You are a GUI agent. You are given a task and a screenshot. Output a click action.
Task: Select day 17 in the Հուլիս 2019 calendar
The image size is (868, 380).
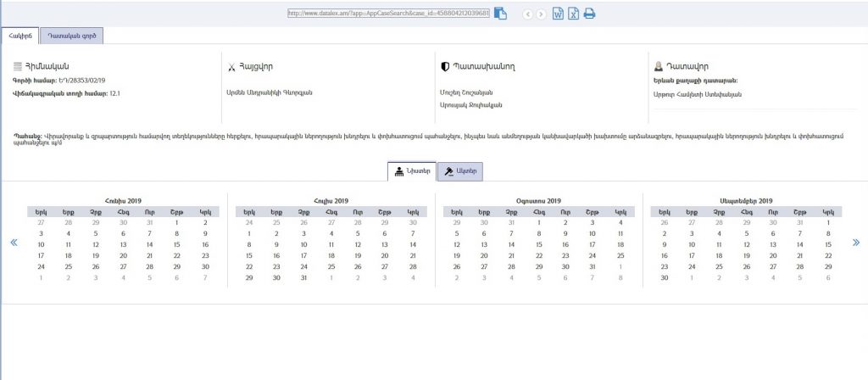click(303, 255)
